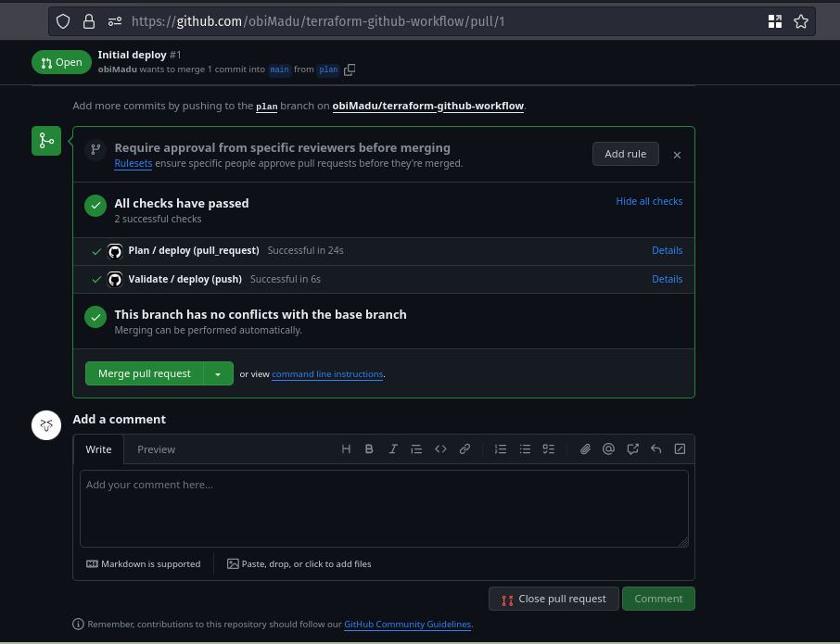The width and height of the screenshot is (840, 644).
Task: Insert a heading in the comment
Action: (x=346, y=449)
